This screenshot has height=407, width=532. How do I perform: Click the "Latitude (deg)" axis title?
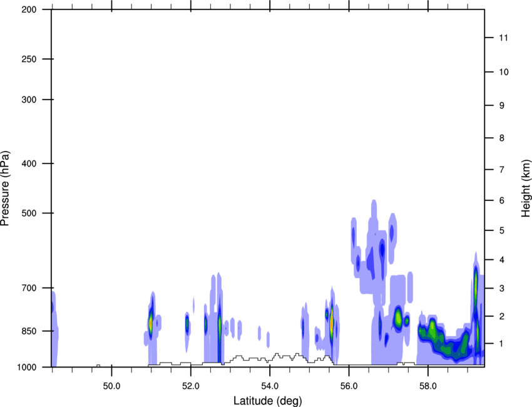268,401
